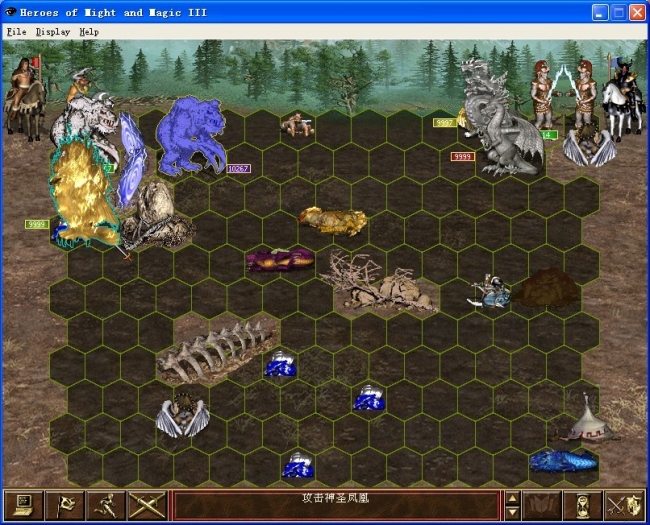Open the File menu
Viewport: 650px width, 525px height.
[17, 32]
